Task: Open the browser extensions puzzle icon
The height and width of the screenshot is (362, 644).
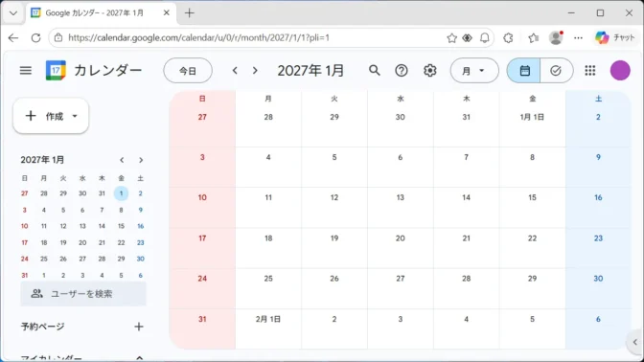Action: pos(509,37)
